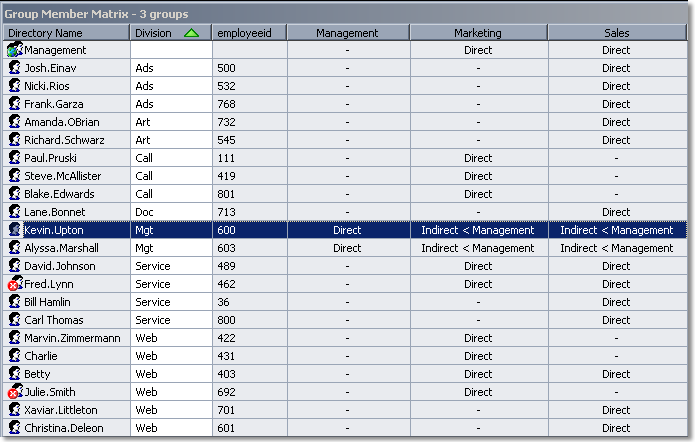Click the user icon beside Lane.Bonnet
Image resolution: width=695 pixels, height=442 pixels.
pyautogui.click(x=15, y=212)
